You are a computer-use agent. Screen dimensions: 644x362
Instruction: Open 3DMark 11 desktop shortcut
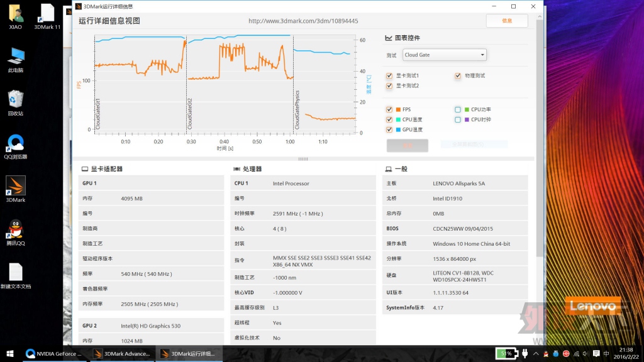47,17
